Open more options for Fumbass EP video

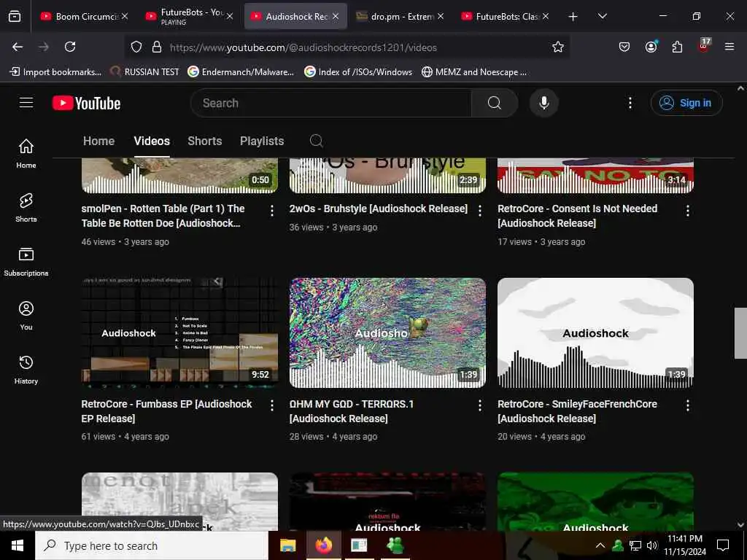tap(272, 405)
